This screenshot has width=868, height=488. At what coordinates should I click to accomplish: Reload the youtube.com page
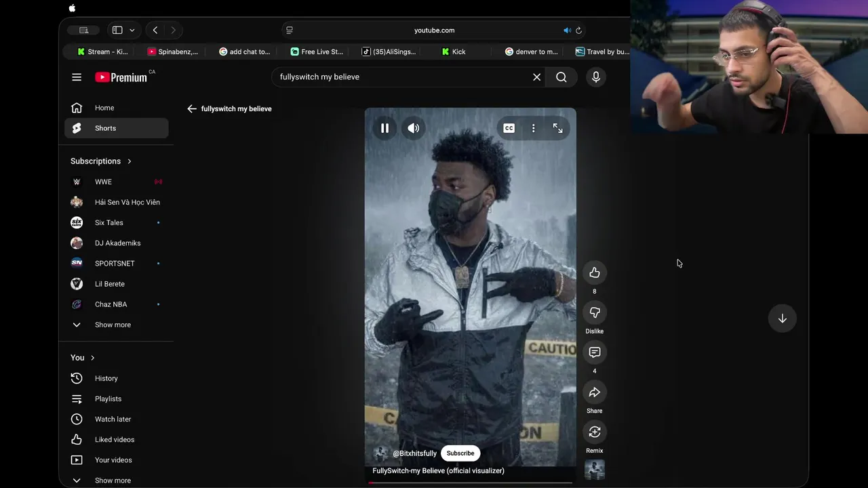coord(578,30)
